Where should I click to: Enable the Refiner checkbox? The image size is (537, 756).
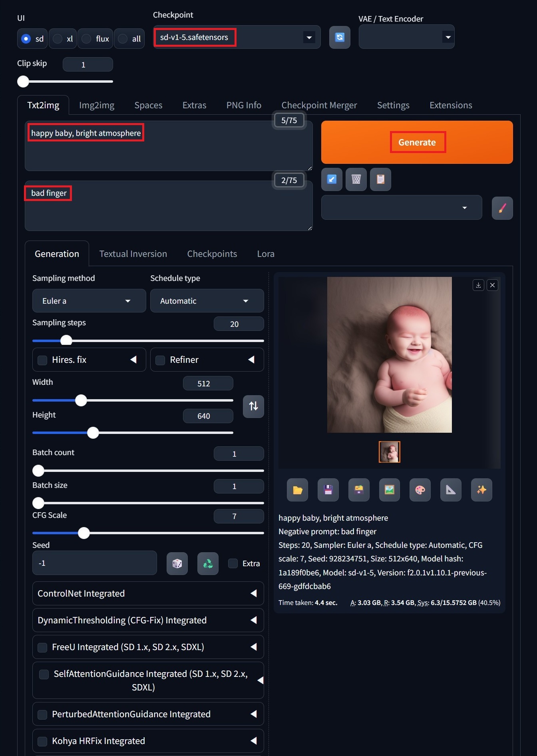pos(160,360)
